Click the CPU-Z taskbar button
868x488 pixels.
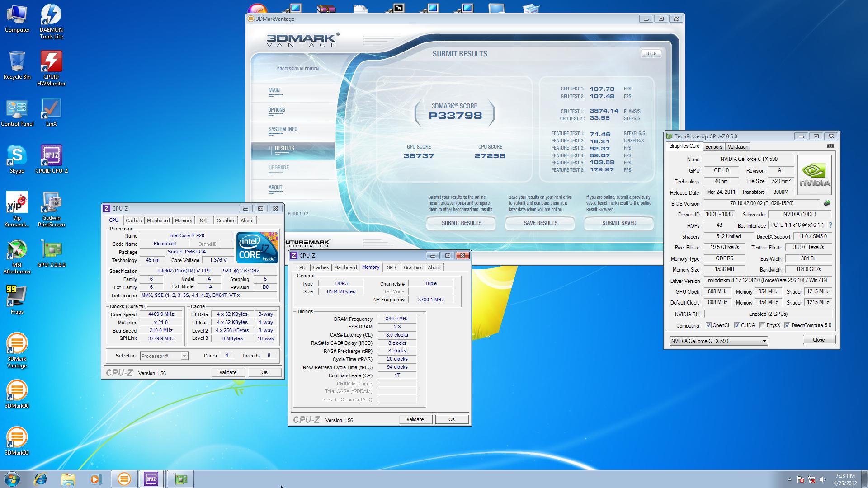(x=151, y=479)
